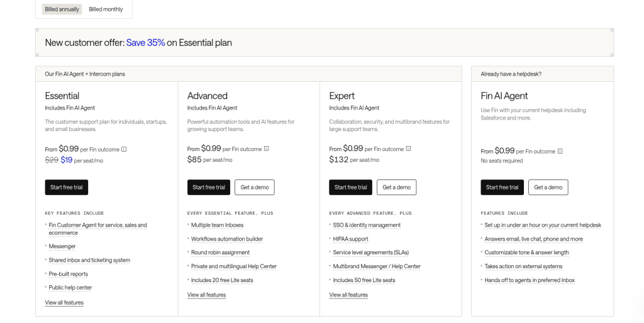
Task: View all features of Expert plan
Action: coord(348,295)
